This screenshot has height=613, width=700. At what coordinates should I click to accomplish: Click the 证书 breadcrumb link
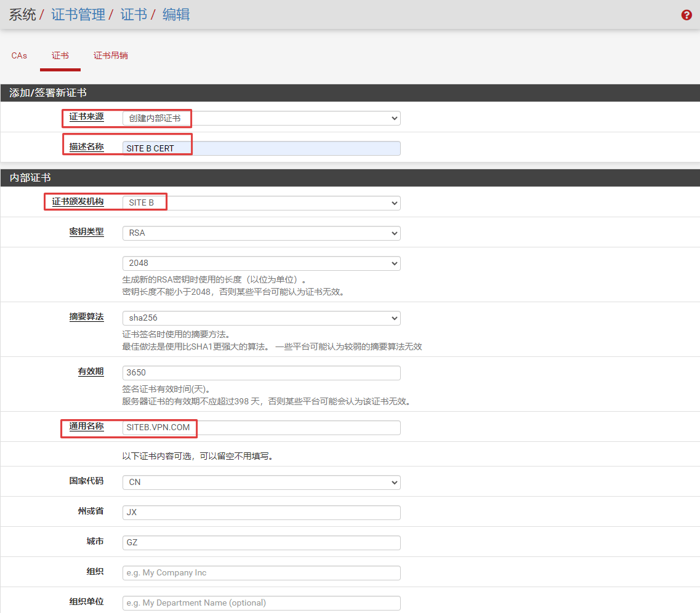(x=134, y=15)
